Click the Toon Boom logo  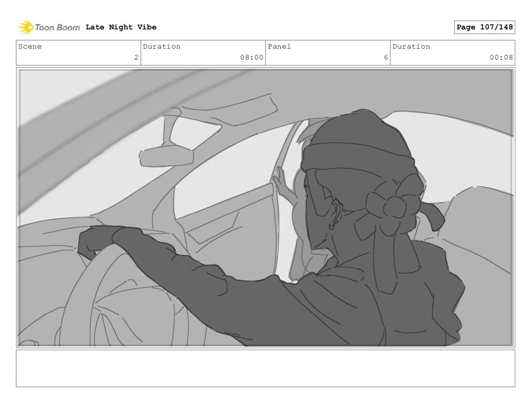tap(49, 27)
